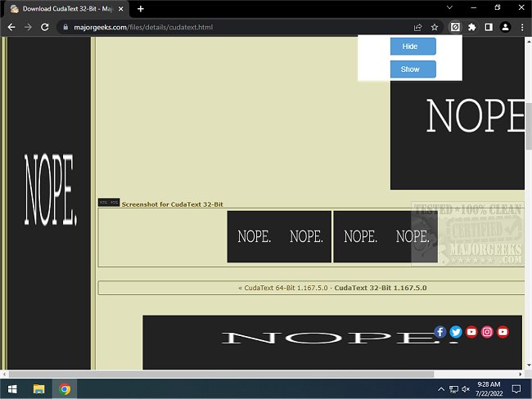Open the Instagram social icon

click(x=487, y=332)
